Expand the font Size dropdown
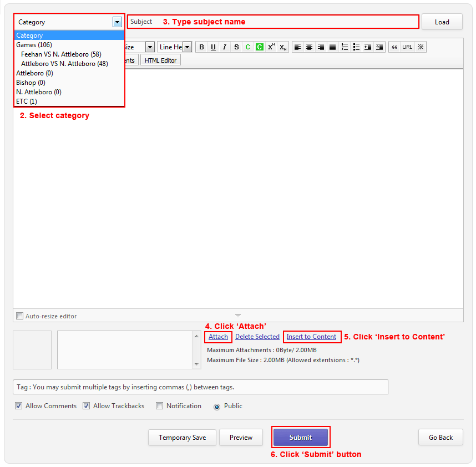 [150, 47]
